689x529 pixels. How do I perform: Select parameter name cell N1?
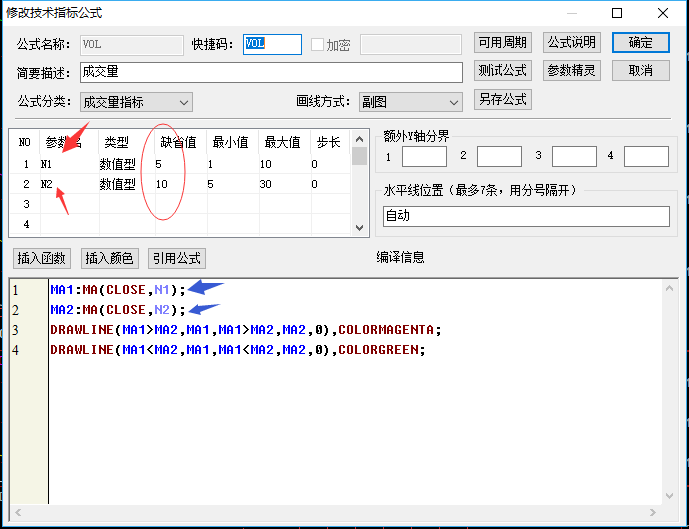[70, 164]
